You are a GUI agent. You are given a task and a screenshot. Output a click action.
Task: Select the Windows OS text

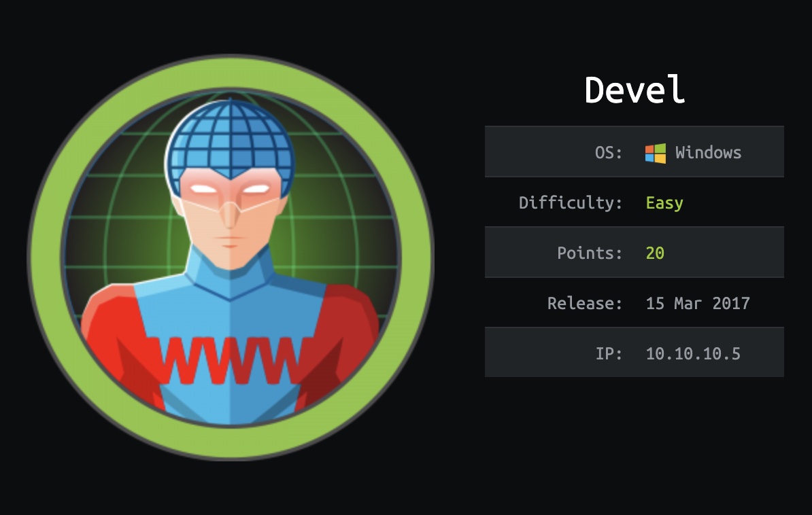708,153
